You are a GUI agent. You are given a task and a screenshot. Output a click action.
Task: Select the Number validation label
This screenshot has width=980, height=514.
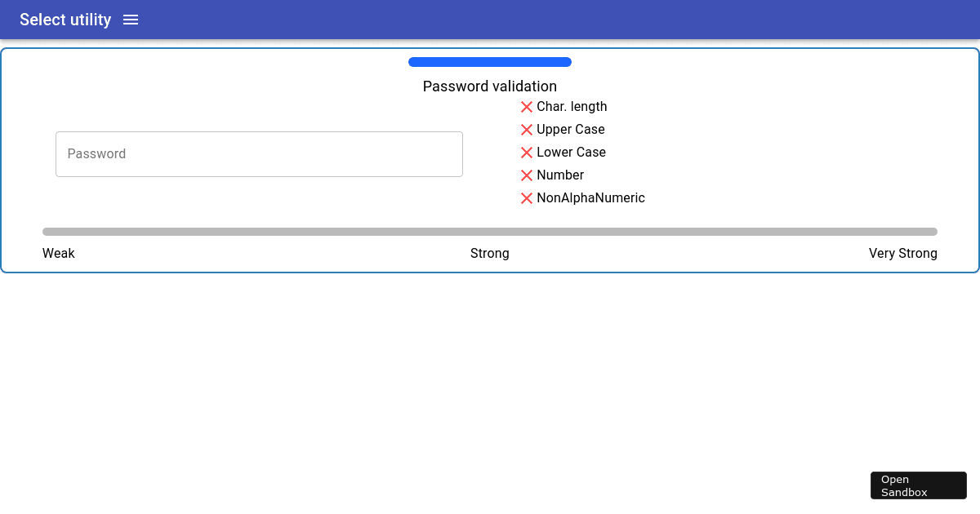560,175
